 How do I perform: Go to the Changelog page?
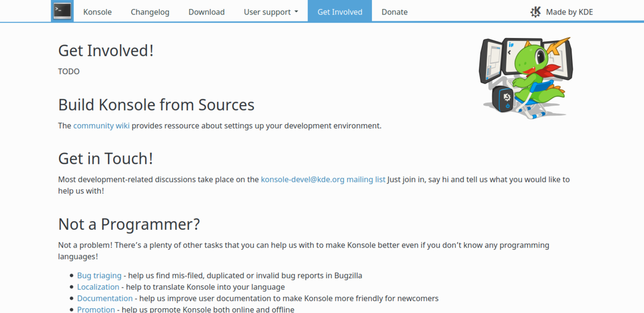pyautogui.click(x=150, y=12)
